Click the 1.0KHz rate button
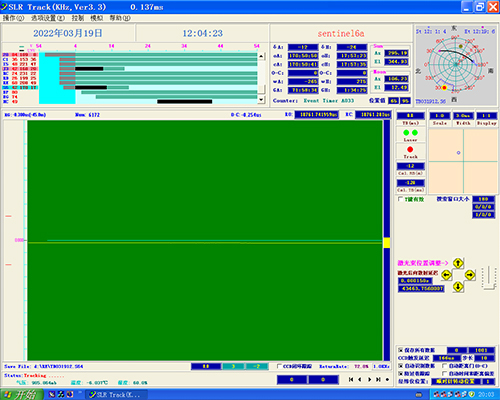500x400 pixels. pos(380,366)
